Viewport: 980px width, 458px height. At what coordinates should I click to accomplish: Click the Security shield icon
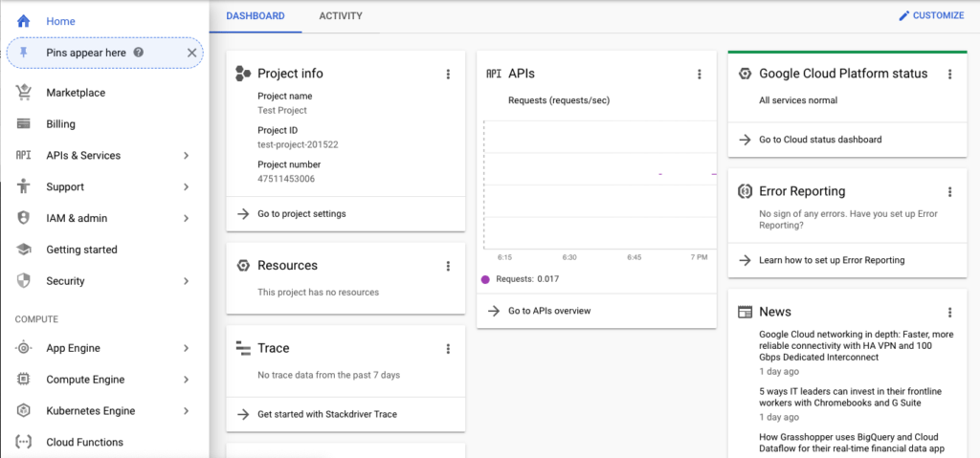click(x=24, y=280)
